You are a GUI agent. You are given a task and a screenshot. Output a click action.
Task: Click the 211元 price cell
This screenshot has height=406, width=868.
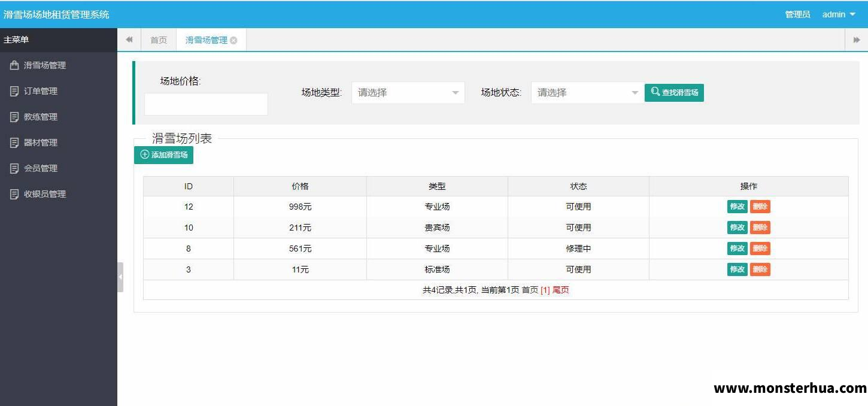(x=300, y=228)
